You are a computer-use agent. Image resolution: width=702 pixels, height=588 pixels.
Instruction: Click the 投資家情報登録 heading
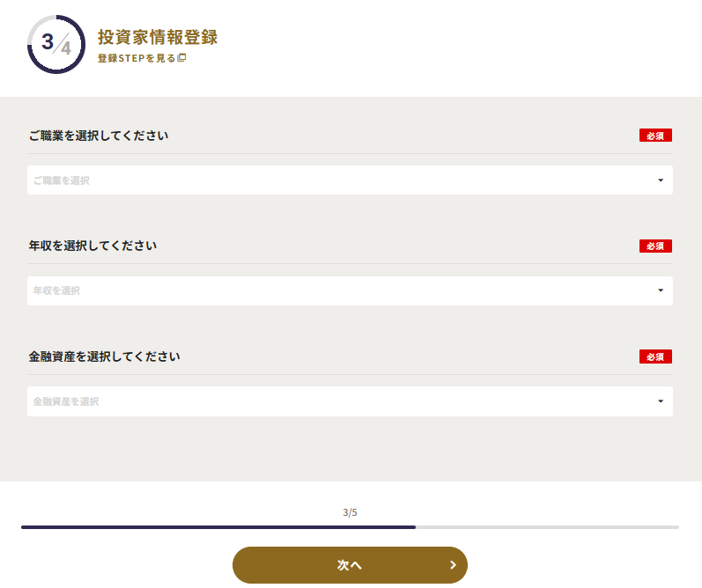(x=158, y=37)
